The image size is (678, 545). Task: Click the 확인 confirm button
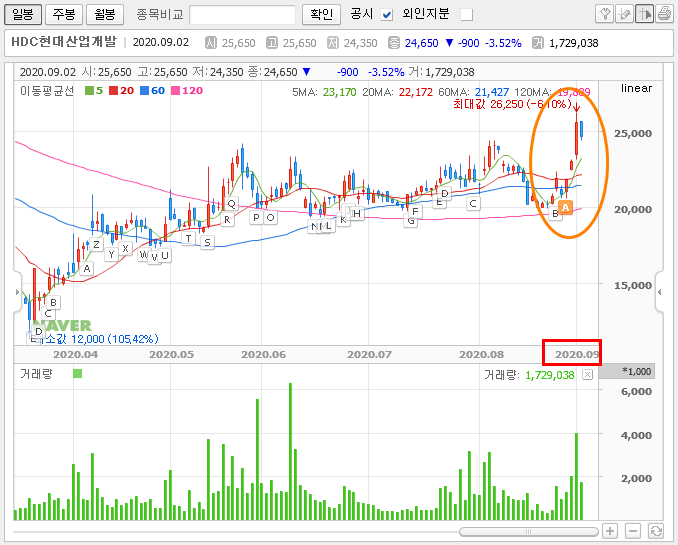322,15
